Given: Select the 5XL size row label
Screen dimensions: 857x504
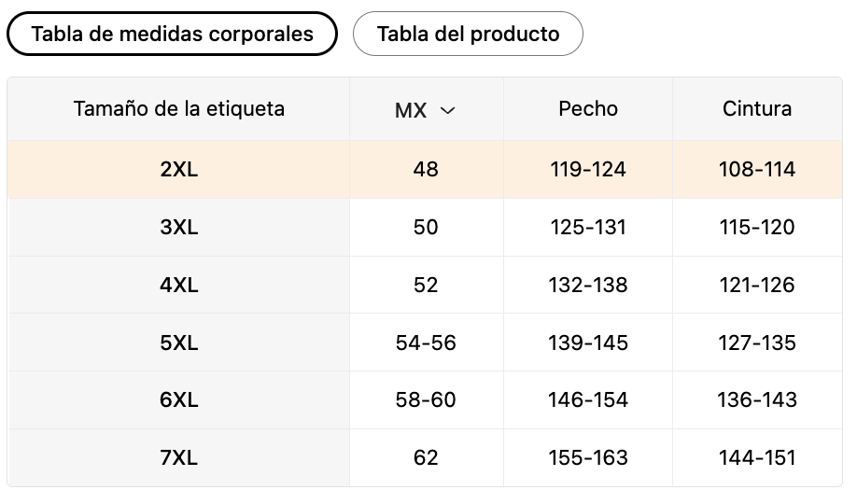Looking at the screenshot, I should [178, 343].
